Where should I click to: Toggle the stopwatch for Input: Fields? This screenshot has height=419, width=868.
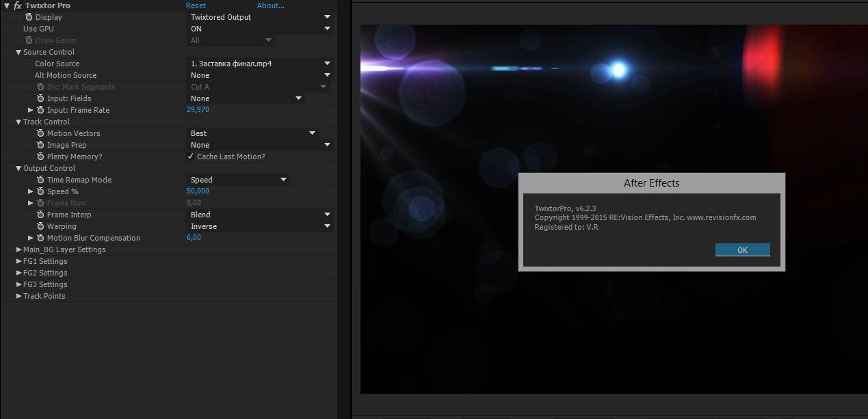pyautogui.click(x=40, y=98)
